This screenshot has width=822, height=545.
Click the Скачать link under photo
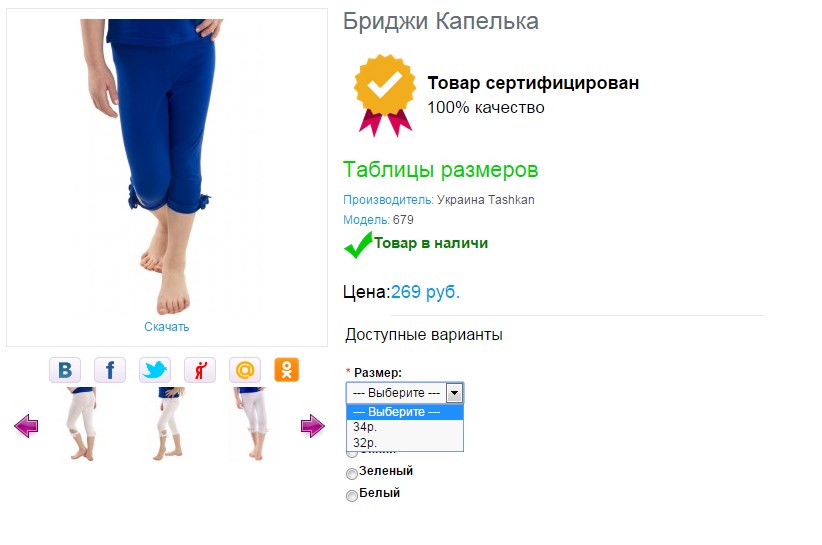coord(167,326)
